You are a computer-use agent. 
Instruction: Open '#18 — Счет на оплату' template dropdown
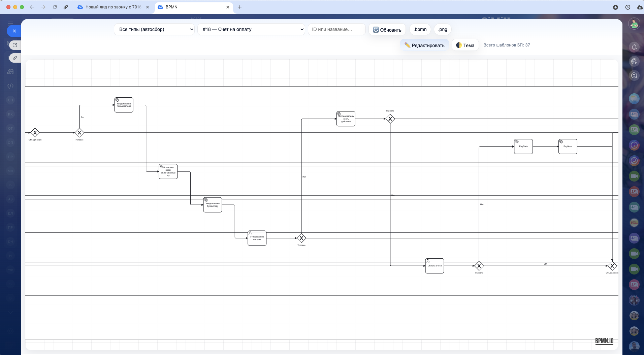coord(251,29)
